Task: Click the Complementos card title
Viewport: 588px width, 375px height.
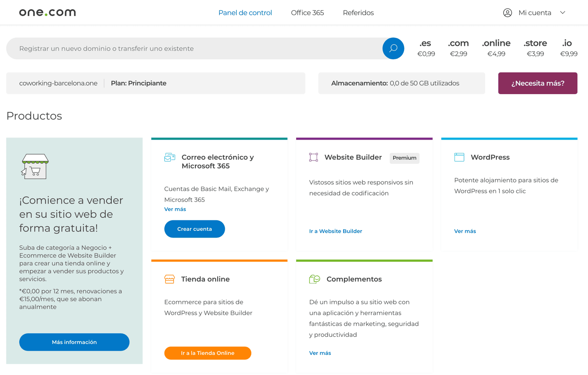Action: [x=354, y=279]
